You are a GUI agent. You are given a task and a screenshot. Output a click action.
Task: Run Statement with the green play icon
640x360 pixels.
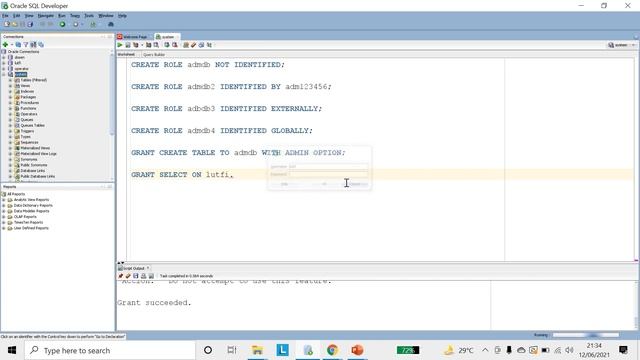[x=120, y=45]
